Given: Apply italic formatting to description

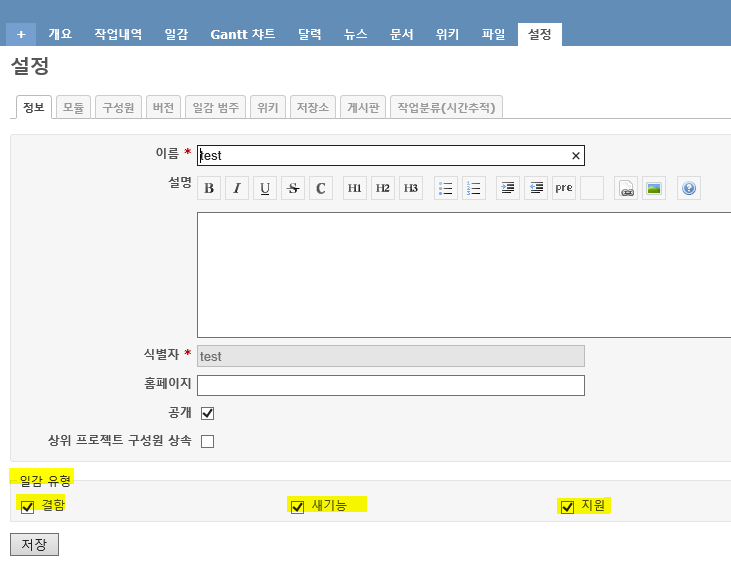Looking at the screenshot, I should [x=237, y=188].
